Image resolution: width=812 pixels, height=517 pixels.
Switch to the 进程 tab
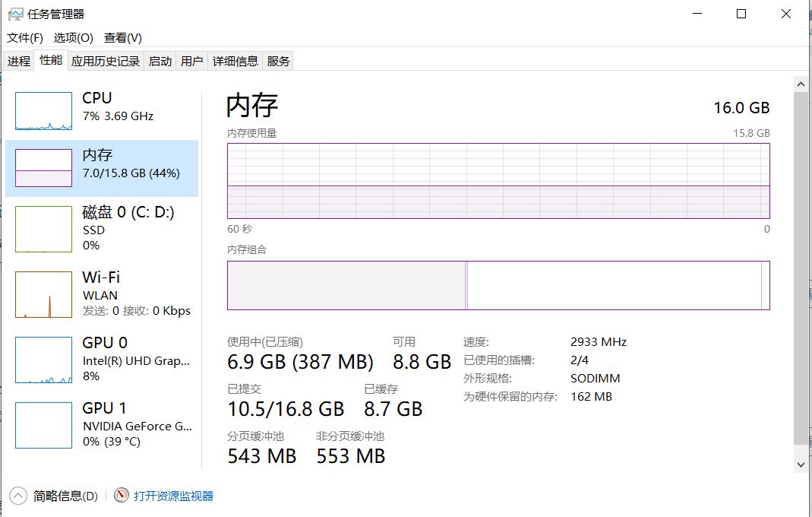tap(19, 62)
